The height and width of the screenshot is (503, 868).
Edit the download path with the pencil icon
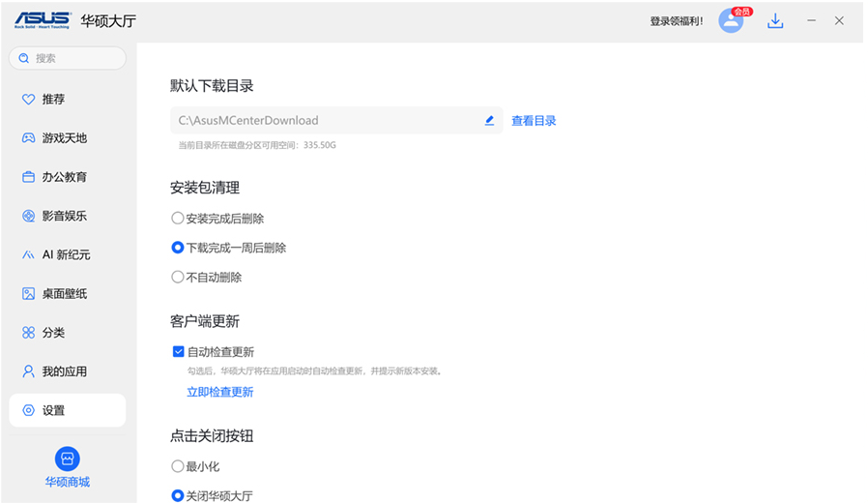[x=489, y=120]
